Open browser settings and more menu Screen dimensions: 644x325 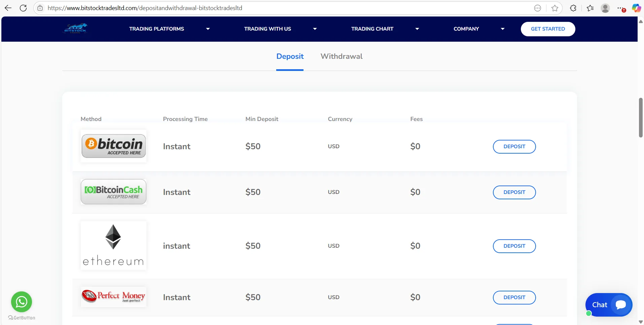[x=621, y=8]
